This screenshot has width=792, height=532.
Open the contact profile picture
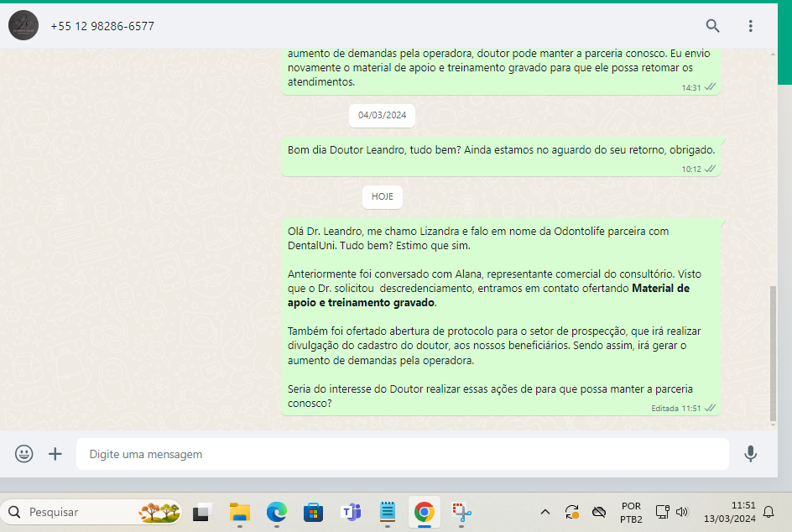coord(23,25)
